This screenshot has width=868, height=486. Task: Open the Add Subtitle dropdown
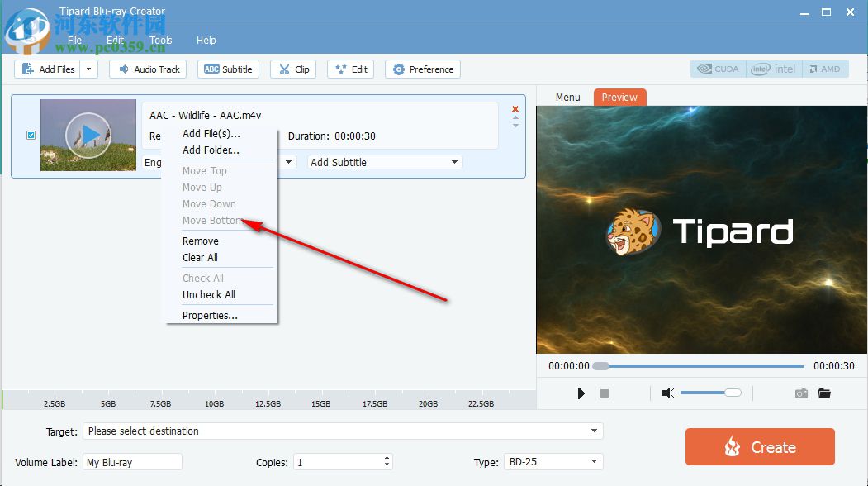[x=453, y=162]
